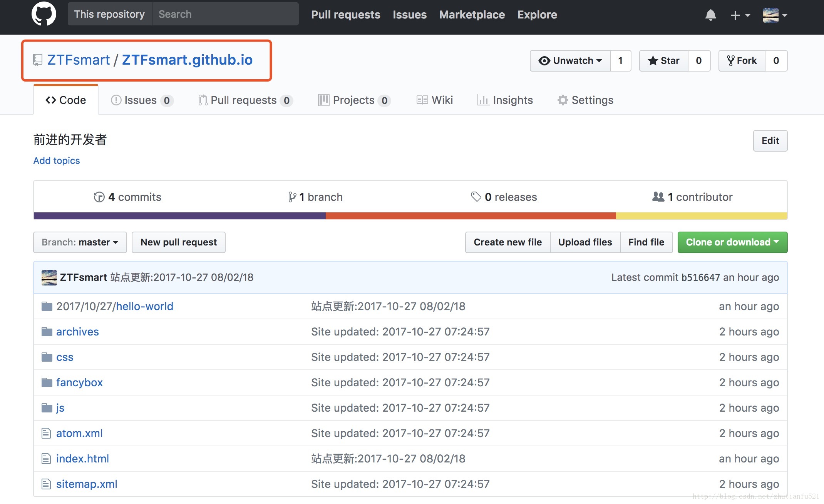Image resolution: width=824 pixels, height=504 pixels.
Task: Open the stargazers count 0
Action: click(699, 61)
